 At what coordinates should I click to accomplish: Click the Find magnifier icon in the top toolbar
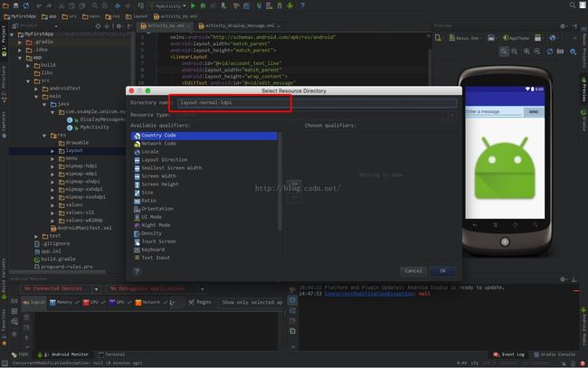94,5
